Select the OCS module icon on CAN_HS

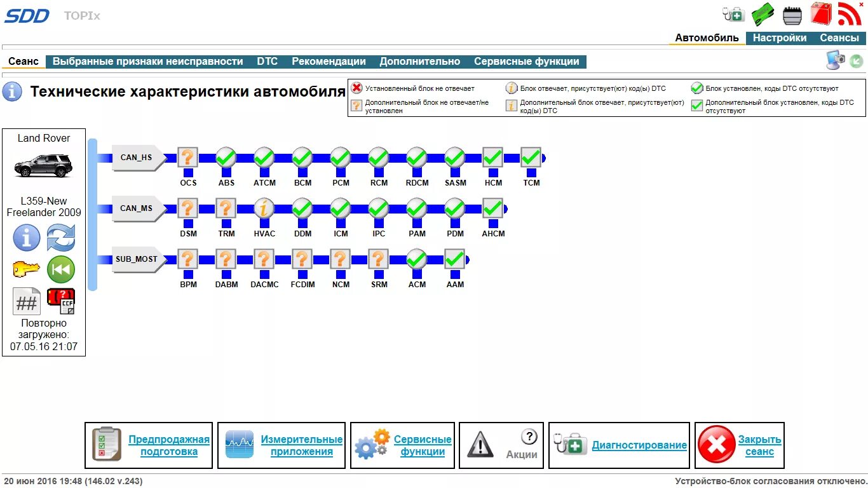[188, 157]
